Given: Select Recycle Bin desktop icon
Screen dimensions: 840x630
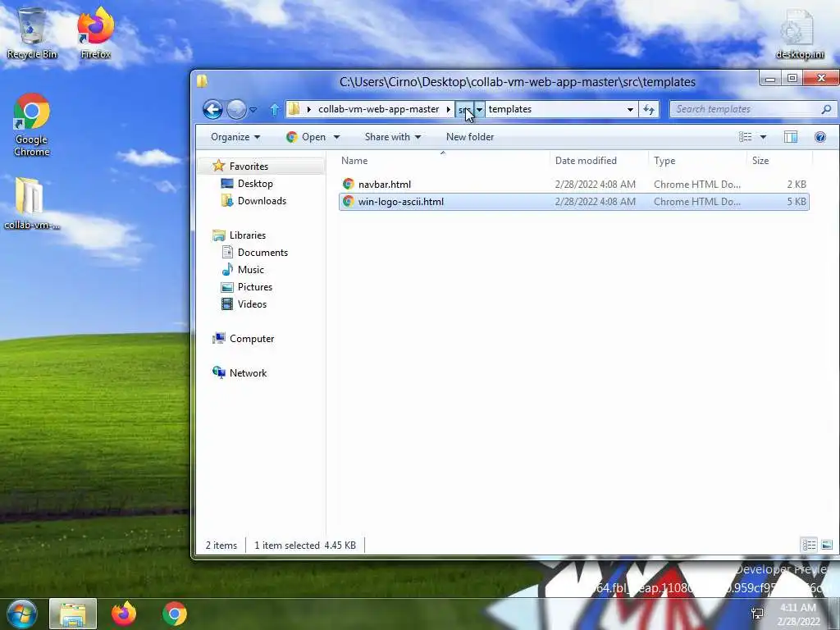Looking at the screenshot, I should coord(32,33).
